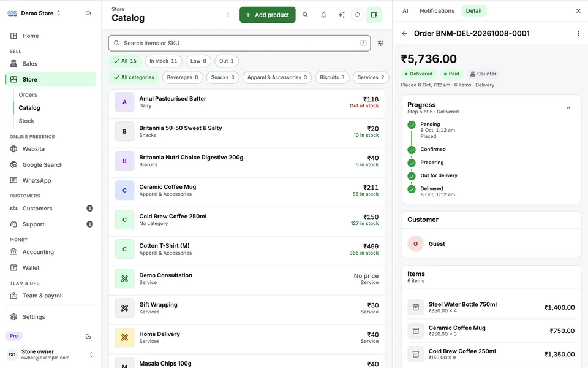Select the Detail tab
The height and width of the screenshot is (368, 588).
click(x=473, y=11)
